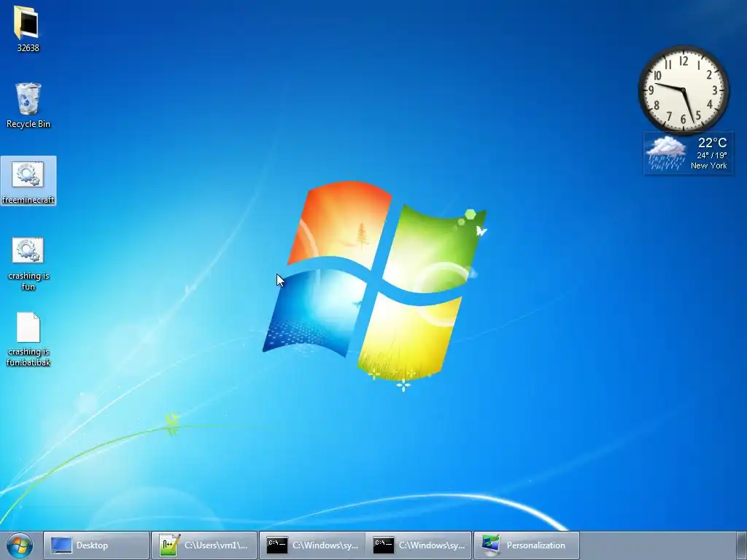Select the freeminecraft batch file icon
The width and height of the screenshot is (747, 560).
tap(28, 174)
